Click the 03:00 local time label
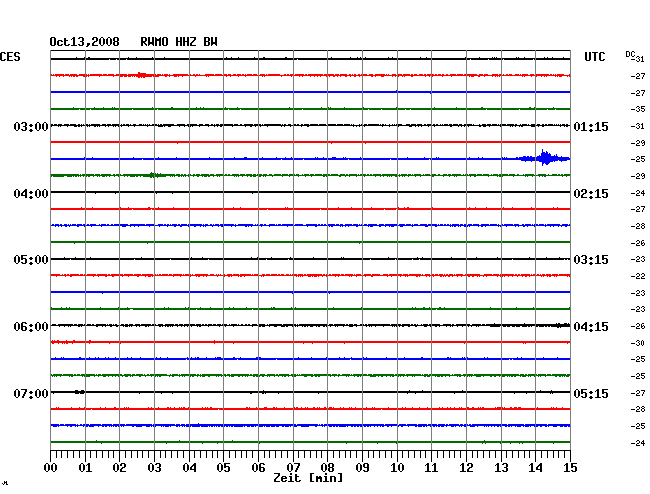Screen dimensions: 650x494 coord(31,126)
